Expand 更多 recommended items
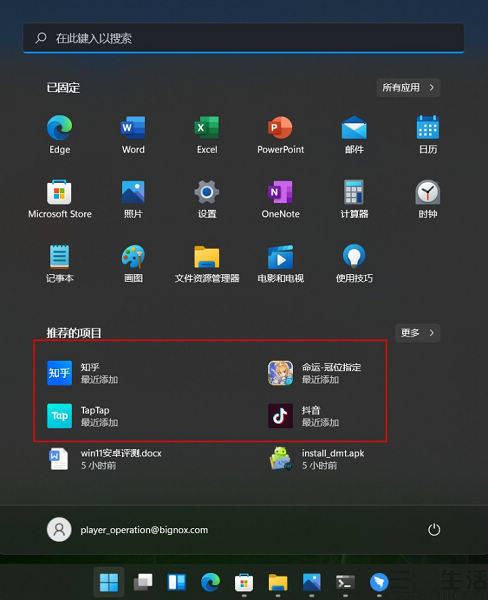This screenshot has width=488, height=600. click(x=417, y=333)
